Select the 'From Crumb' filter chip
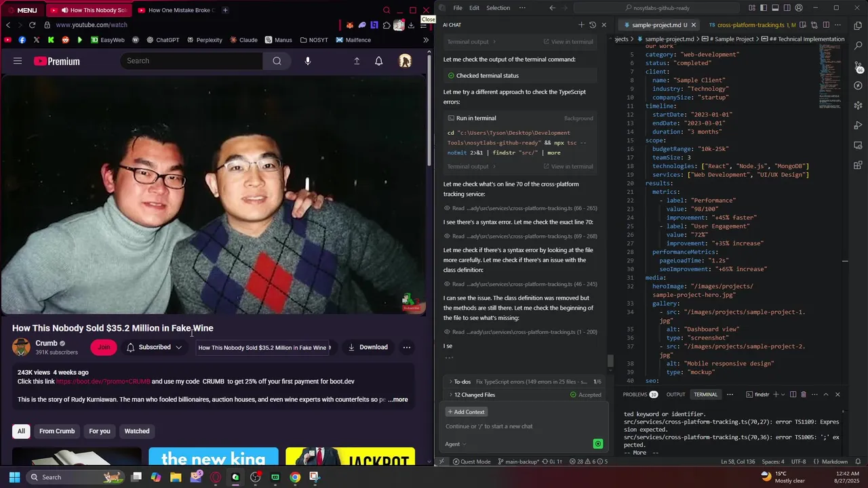The height and width of the screenshot is (488, 868). coord(57,431)
